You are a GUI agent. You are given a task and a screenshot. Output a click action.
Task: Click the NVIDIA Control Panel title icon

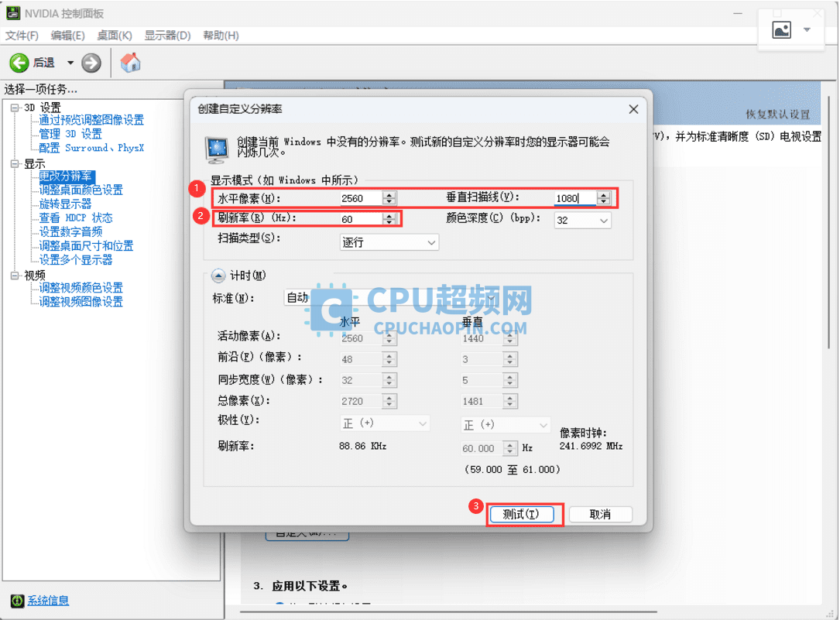13,13
